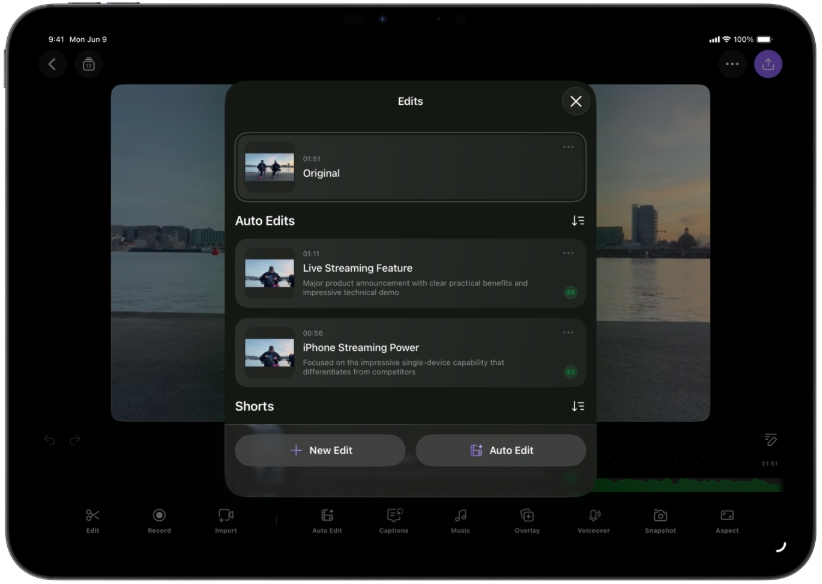The image size is (822, 584).
Task: Click the Original edit thumbnail
Action: 269,167
